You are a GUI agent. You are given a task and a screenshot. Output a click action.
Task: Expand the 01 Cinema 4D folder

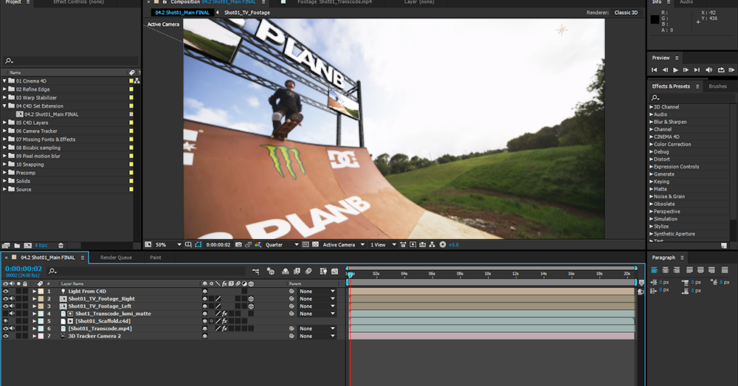click(x=5, y=81)
